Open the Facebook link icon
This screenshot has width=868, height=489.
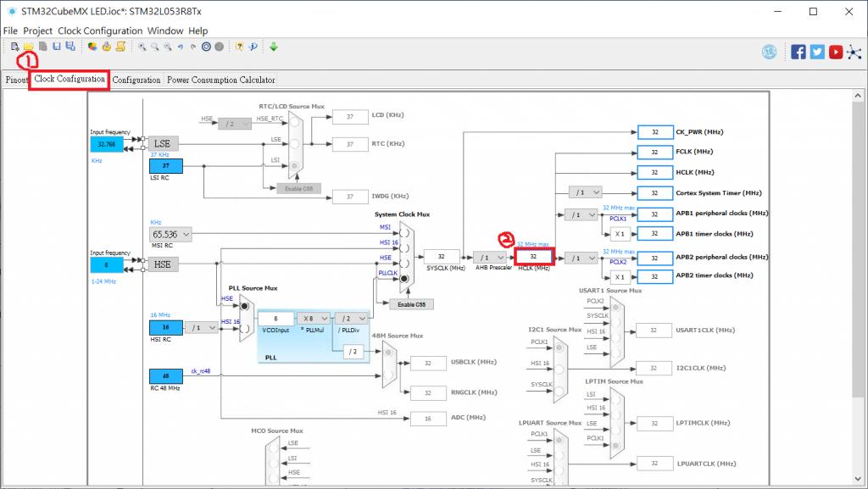[x=798, y=52]
